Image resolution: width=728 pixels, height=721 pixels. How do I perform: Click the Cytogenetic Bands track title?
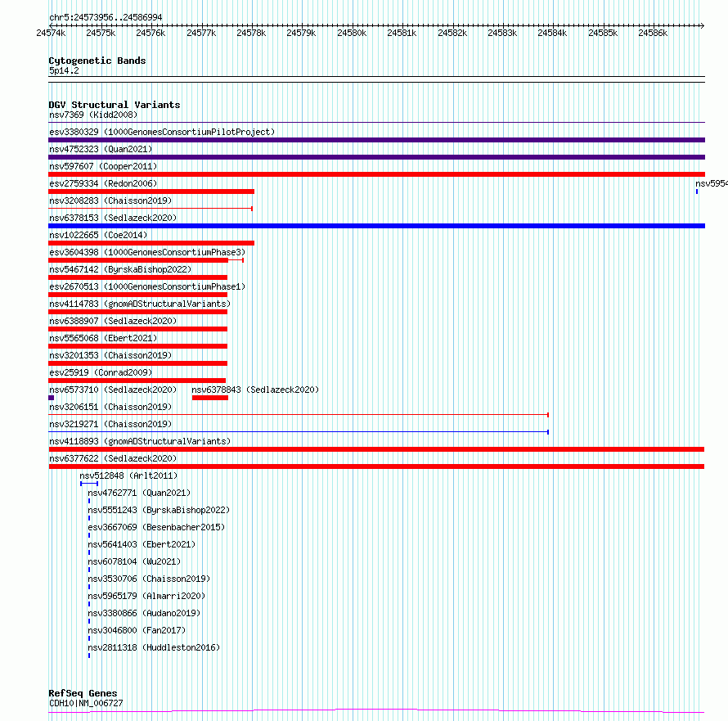click(x=97, y=61)
